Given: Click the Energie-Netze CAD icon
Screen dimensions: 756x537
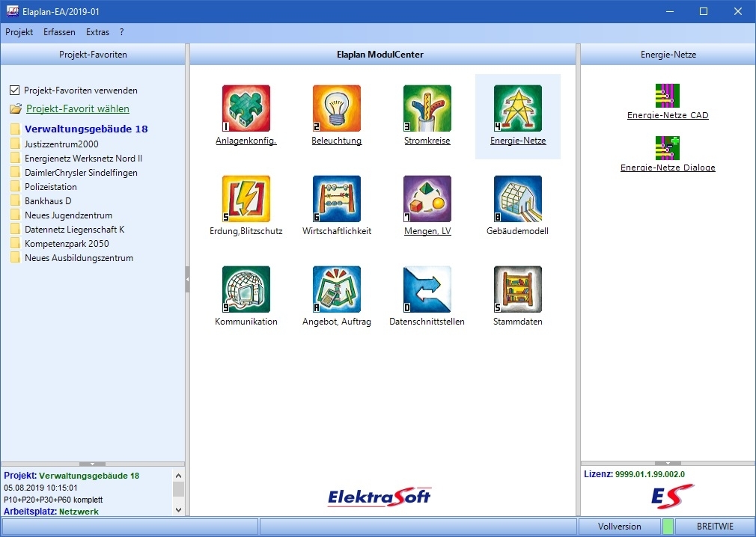Looking at the screenshot, I should (x=667, y=96).
